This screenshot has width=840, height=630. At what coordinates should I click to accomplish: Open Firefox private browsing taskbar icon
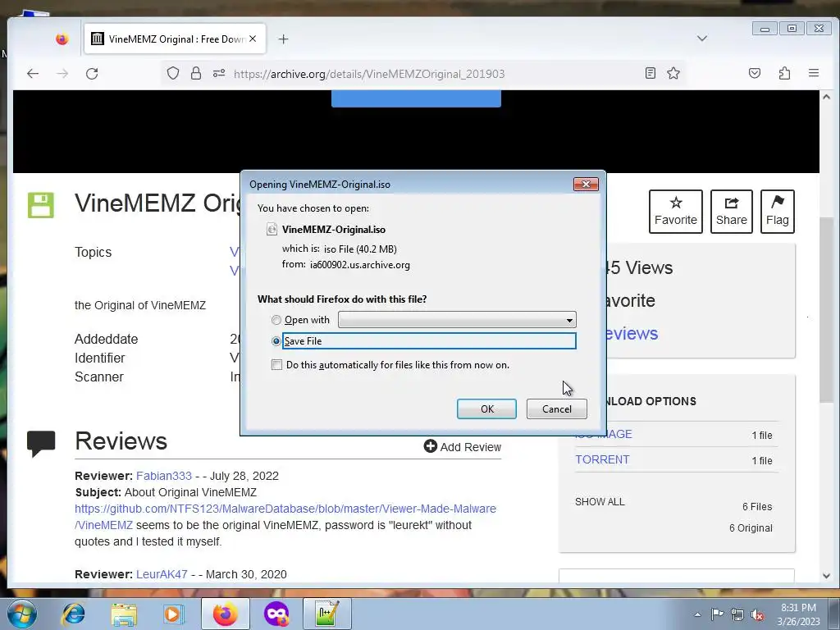(x=276, y=614)
